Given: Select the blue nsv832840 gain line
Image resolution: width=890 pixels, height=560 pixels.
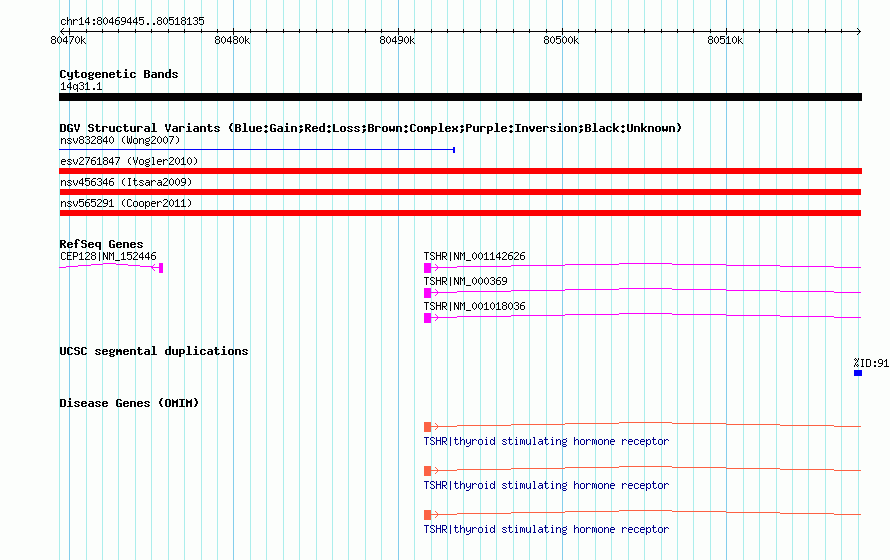Looking at the screenshot, I should (257, 150).
